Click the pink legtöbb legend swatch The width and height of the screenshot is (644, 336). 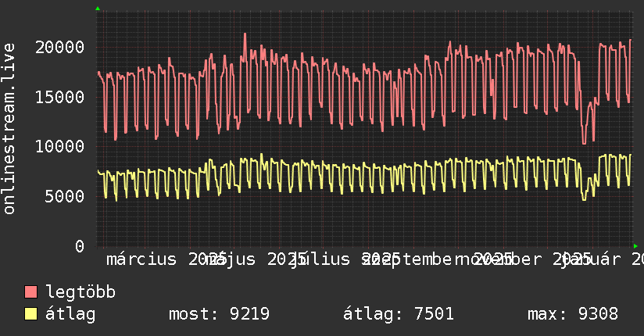click(30, 292)
